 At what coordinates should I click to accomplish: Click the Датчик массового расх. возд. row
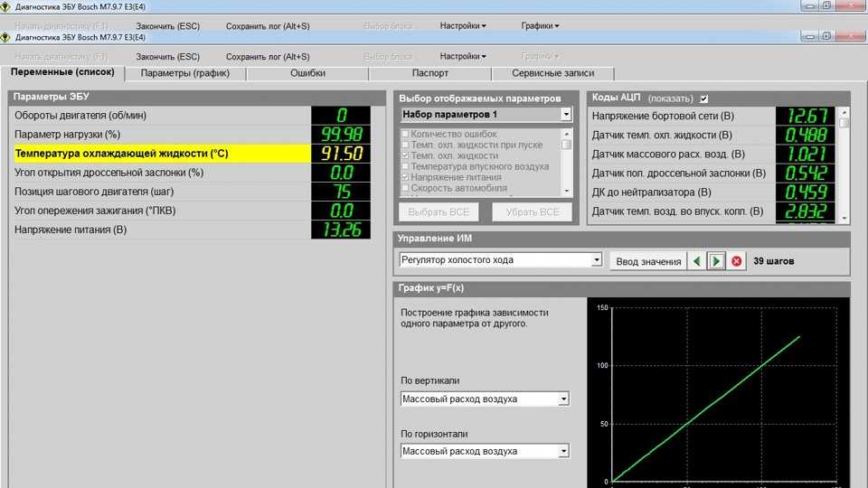[713, 155]
